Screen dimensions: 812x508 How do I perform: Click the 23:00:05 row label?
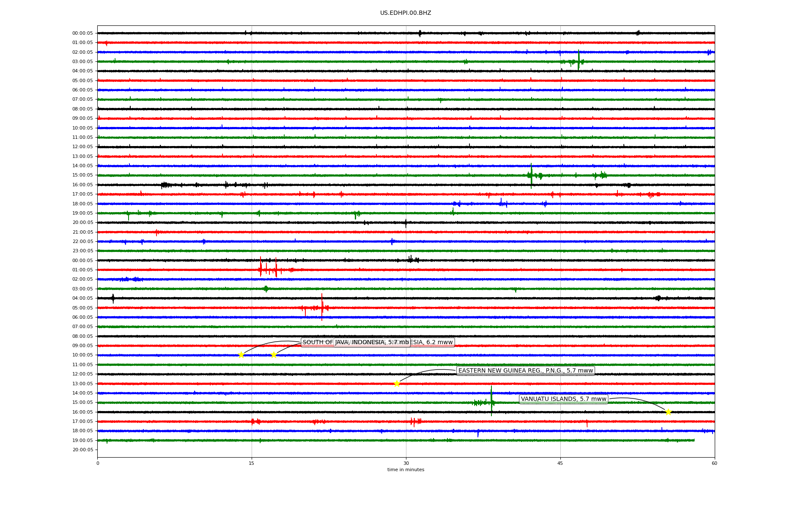[x=82, y=251]
